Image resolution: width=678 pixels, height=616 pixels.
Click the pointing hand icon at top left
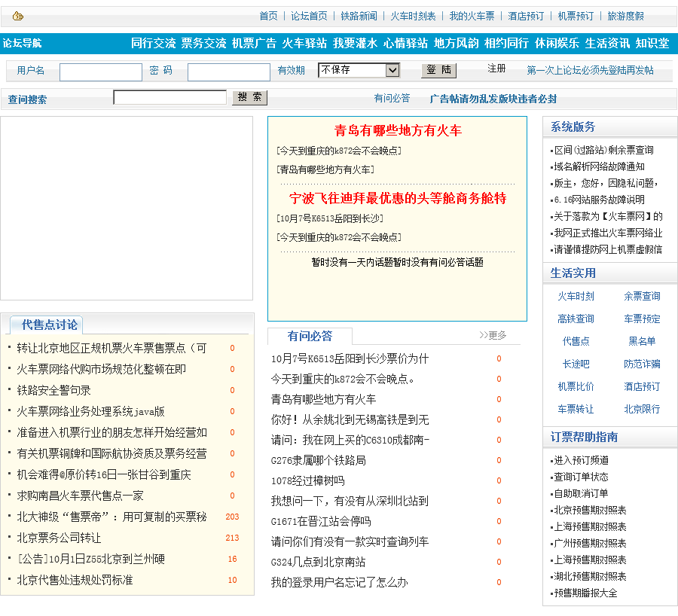[18, 16]
